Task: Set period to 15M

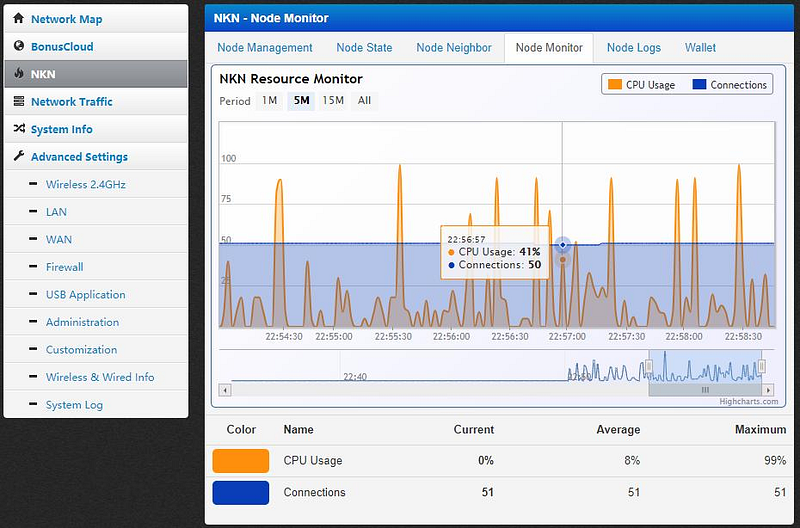Action: [x=333, y=100]
